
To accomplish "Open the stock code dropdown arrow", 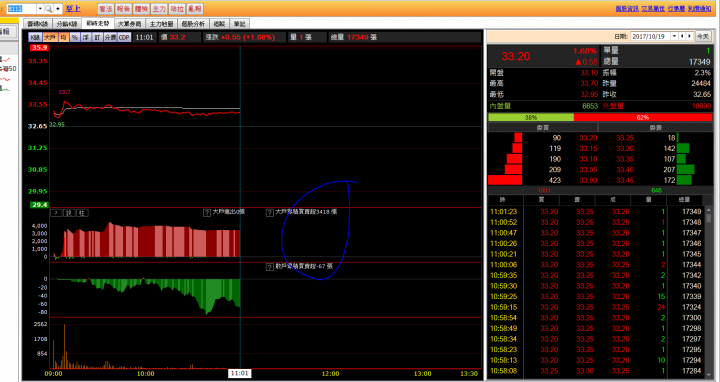I will [x=40, y=9].
